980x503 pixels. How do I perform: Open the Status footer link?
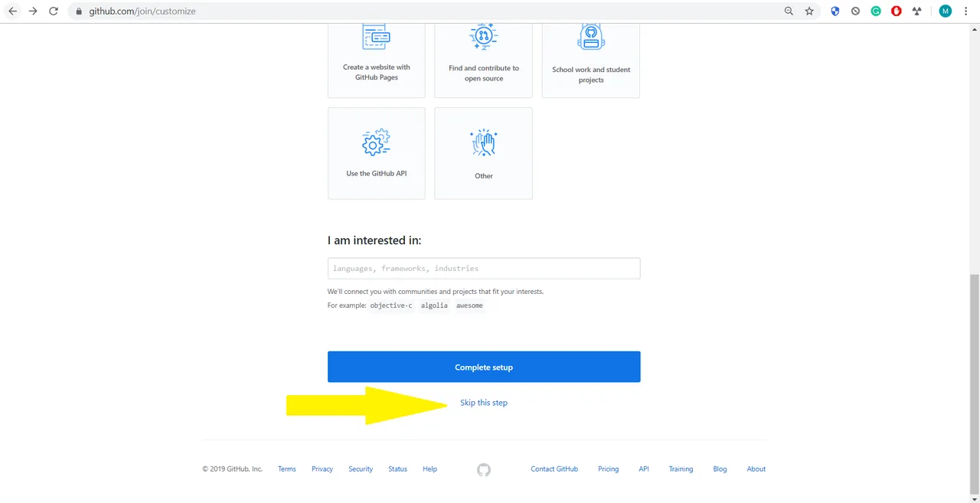tap(397, 469)
